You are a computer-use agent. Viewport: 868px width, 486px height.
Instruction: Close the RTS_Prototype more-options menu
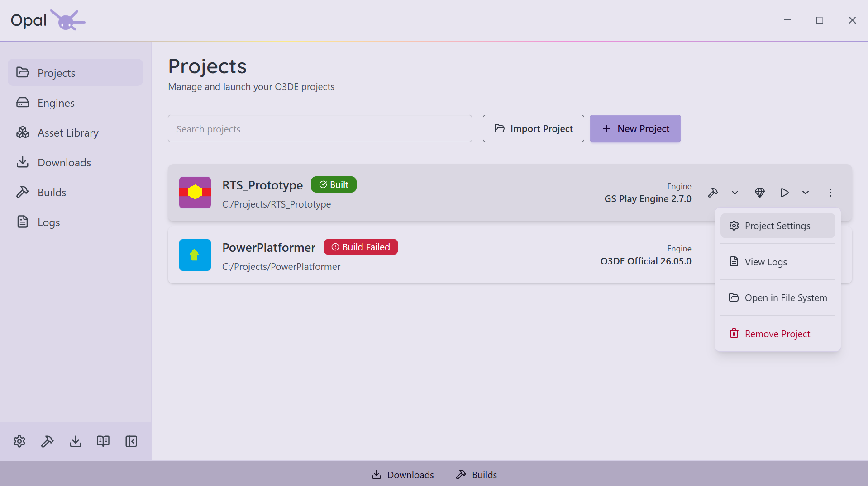pyautogui.click(x=830, y=193)
